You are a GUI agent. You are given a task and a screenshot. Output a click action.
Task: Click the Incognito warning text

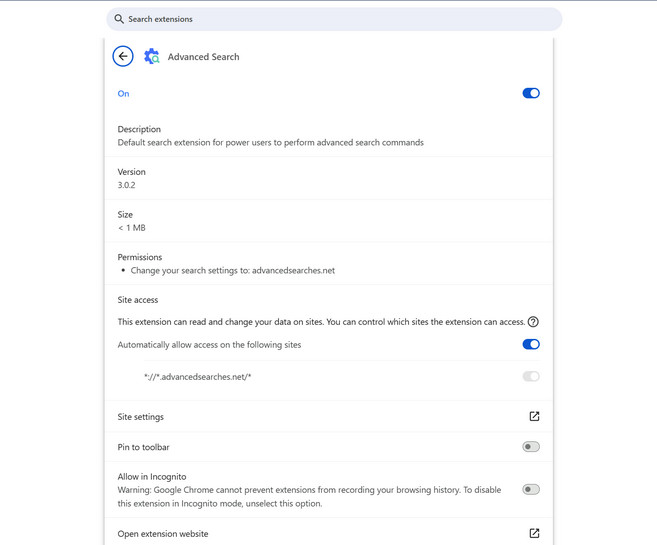[309, 496]
